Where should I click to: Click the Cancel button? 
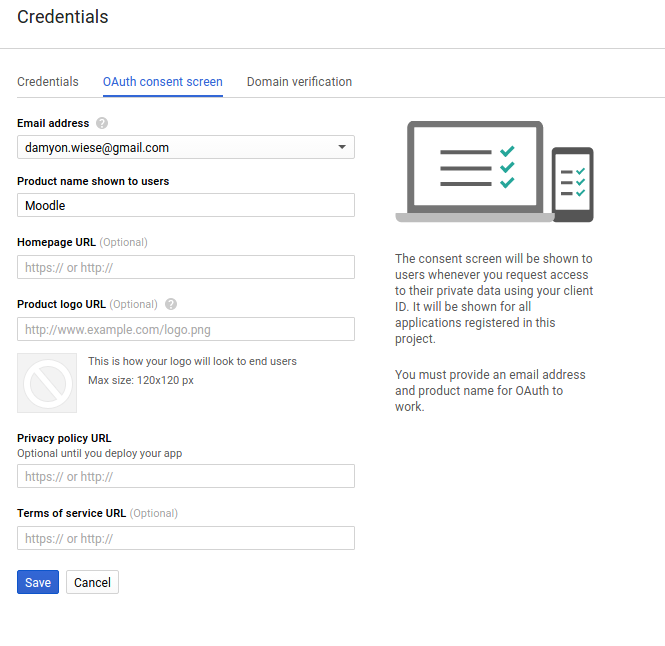coord(92,582)
